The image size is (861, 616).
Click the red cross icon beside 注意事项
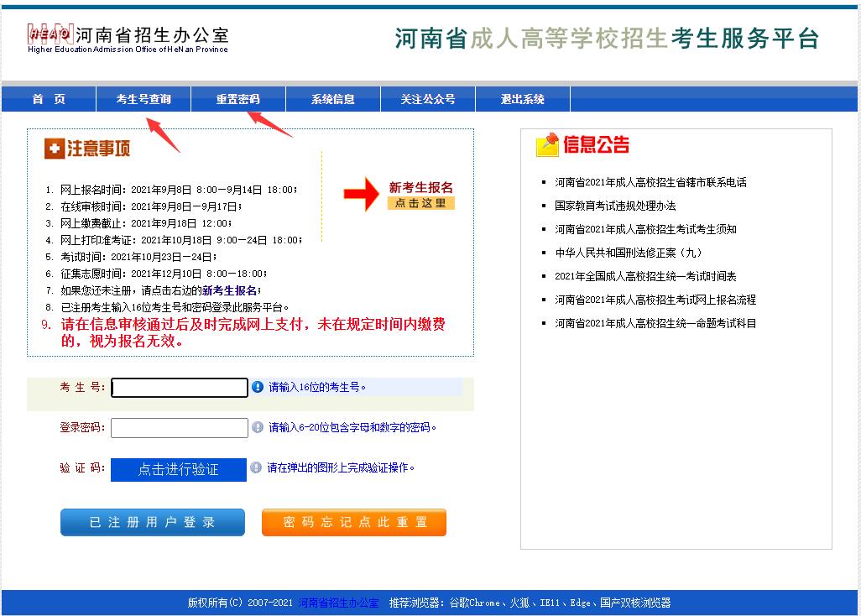click(x=55, y=149)
